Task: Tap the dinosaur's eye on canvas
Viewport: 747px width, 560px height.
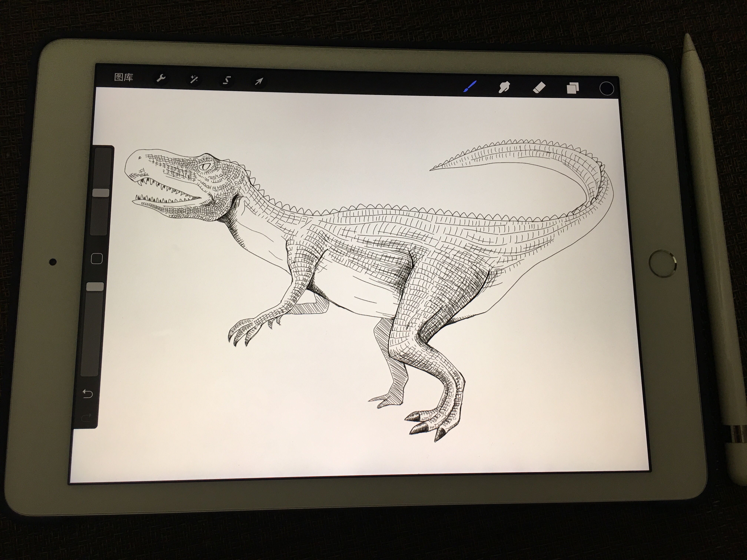Action: point(205,166)
